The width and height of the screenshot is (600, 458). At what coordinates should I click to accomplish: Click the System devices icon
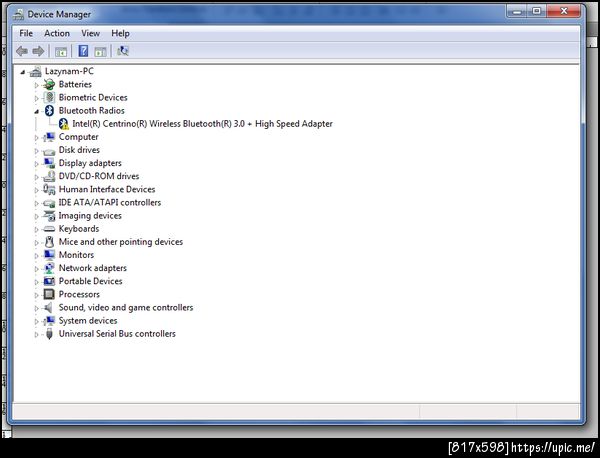[x=49, y=321]
